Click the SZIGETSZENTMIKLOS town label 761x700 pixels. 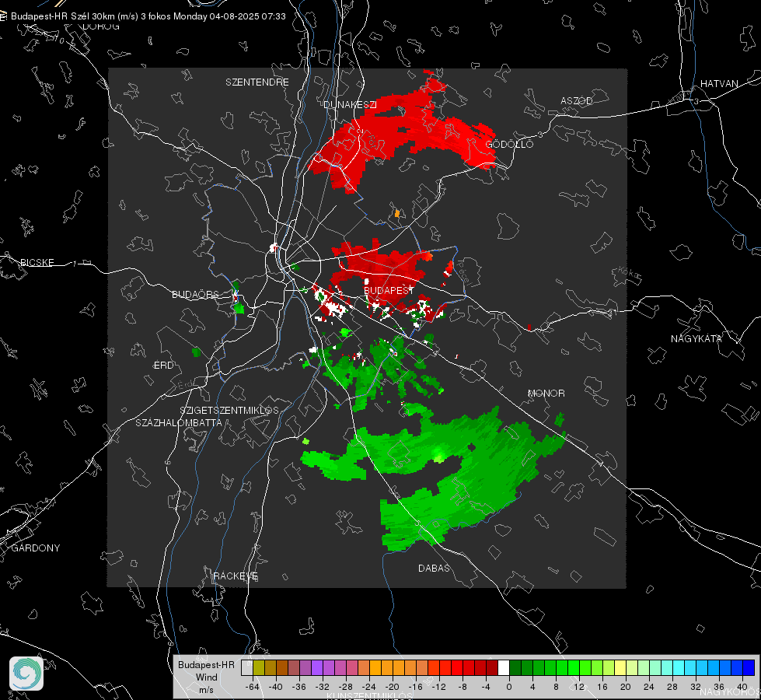(229, 411)
